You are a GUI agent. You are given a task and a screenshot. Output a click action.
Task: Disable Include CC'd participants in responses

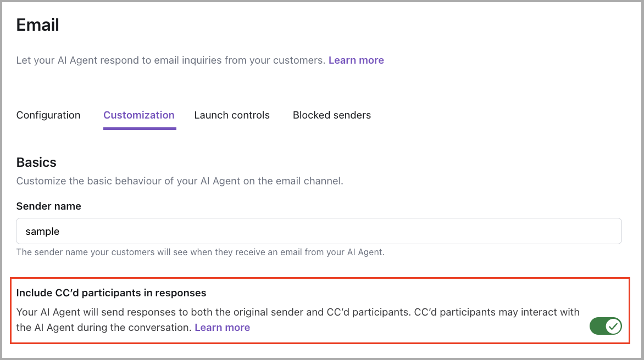(605, 325)
